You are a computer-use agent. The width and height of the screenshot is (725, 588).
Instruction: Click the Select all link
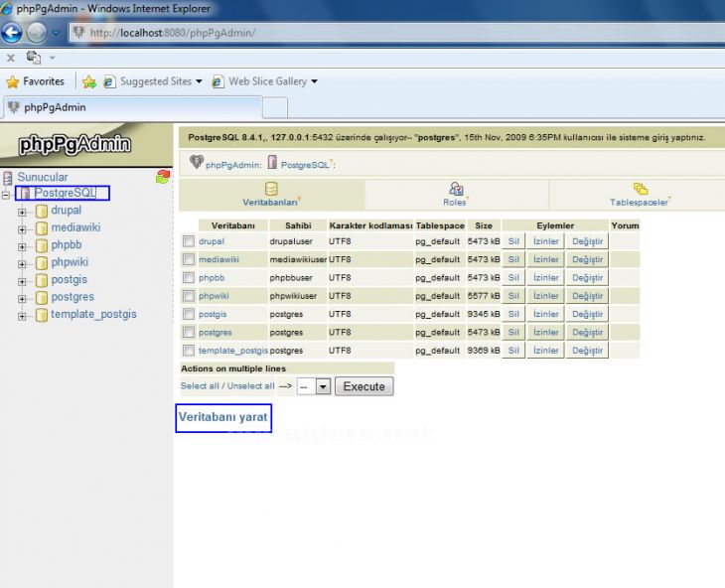[200, 386]
